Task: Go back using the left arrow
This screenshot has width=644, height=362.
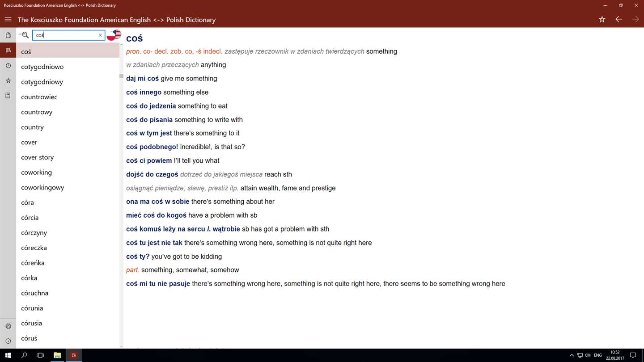Action: (x=619, y=19)
